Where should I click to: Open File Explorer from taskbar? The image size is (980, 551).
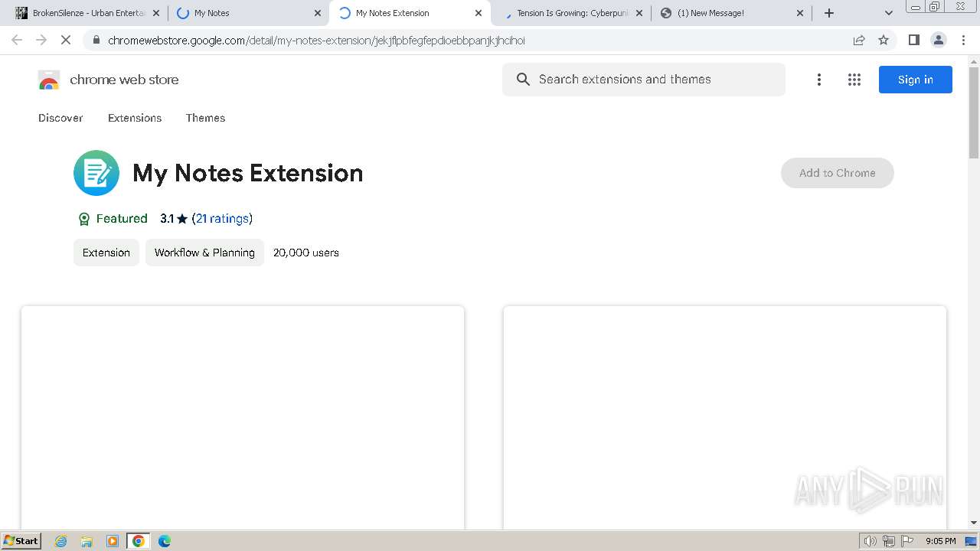coord(87,541)
